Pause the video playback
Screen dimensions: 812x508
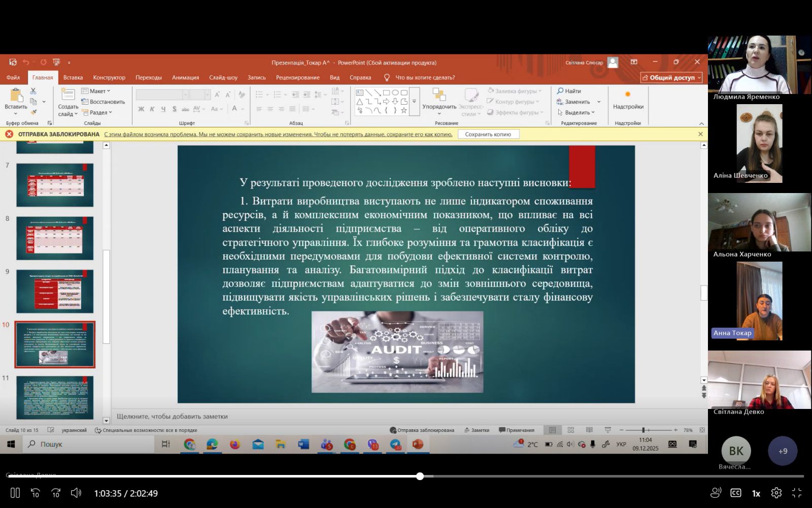pos(15,493)
